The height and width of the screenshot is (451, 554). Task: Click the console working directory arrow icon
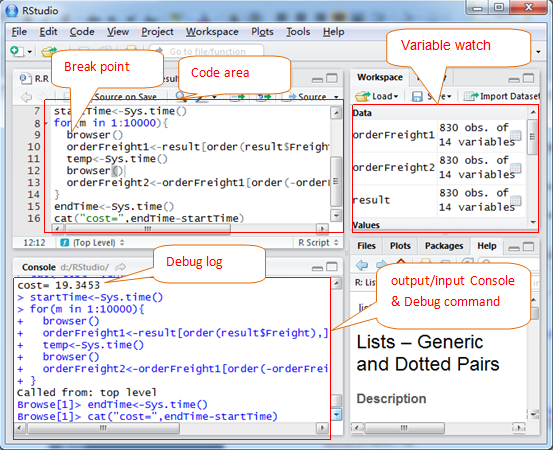121,267
